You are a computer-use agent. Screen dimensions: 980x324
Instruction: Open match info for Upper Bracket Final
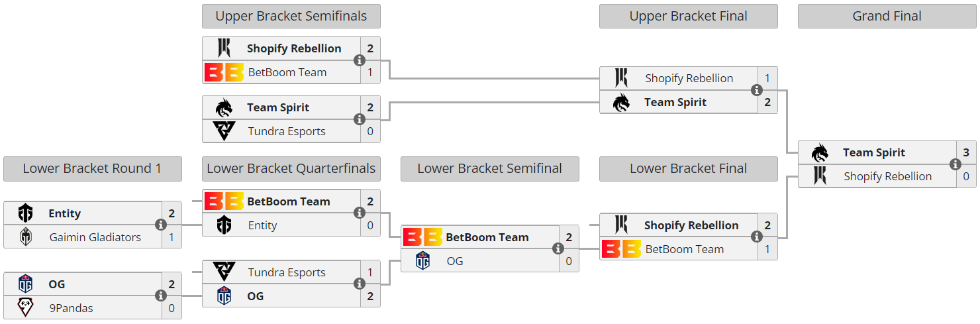click(x=756, y=90)
